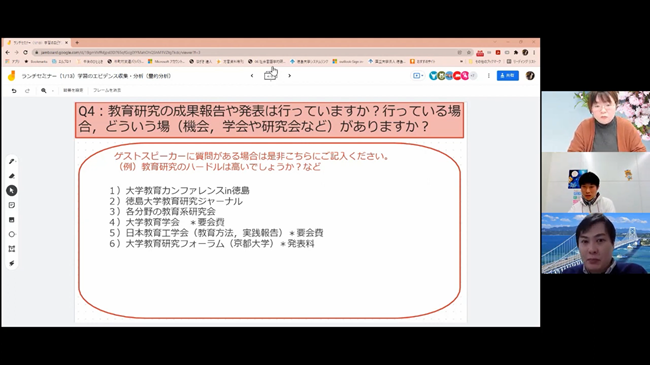Click the blue Share button
The width and height of the screenshot is (650, 365).
point(507,75)
